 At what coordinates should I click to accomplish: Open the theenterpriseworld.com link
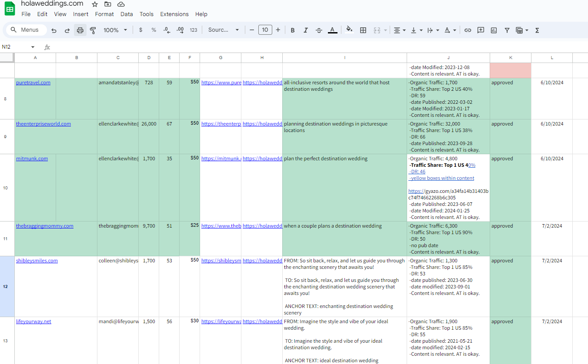[43, 124]
